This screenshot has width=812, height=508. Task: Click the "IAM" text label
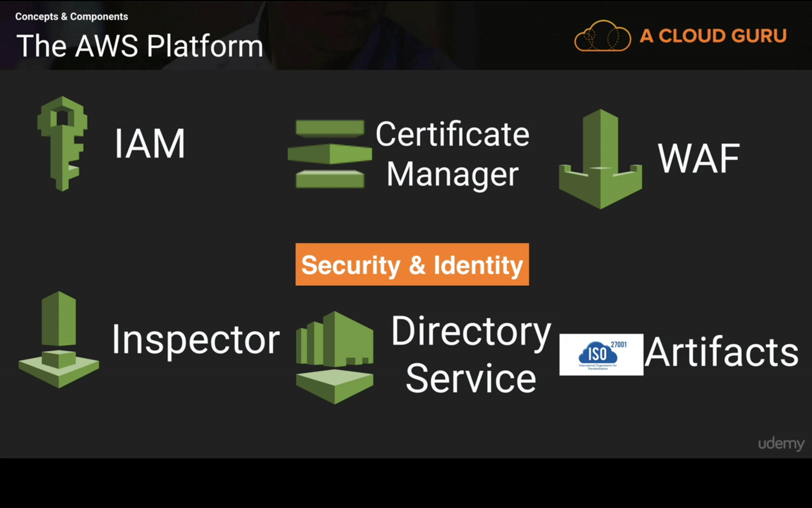150,143
